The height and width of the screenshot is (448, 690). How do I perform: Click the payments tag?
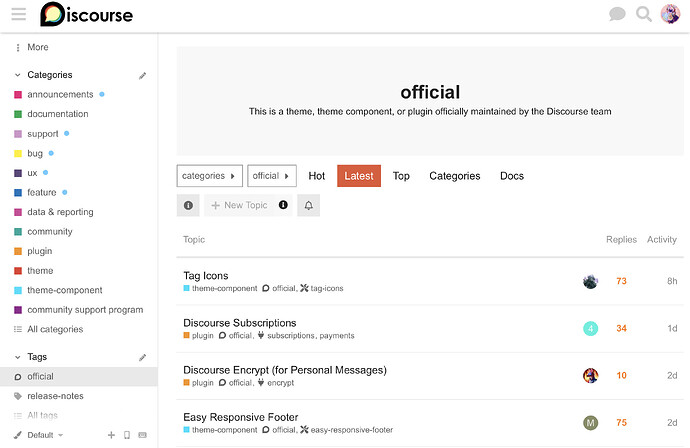pyautogui.click(x=337, y=336)
